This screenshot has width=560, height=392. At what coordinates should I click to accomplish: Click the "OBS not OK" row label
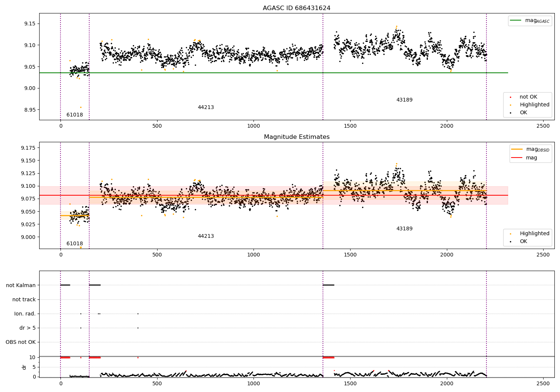(21, 342)
